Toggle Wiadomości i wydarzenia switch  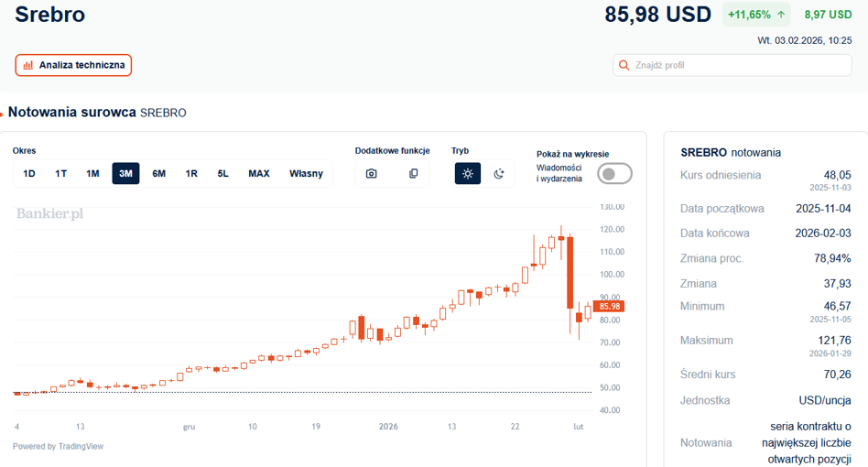tap(614, 174)
